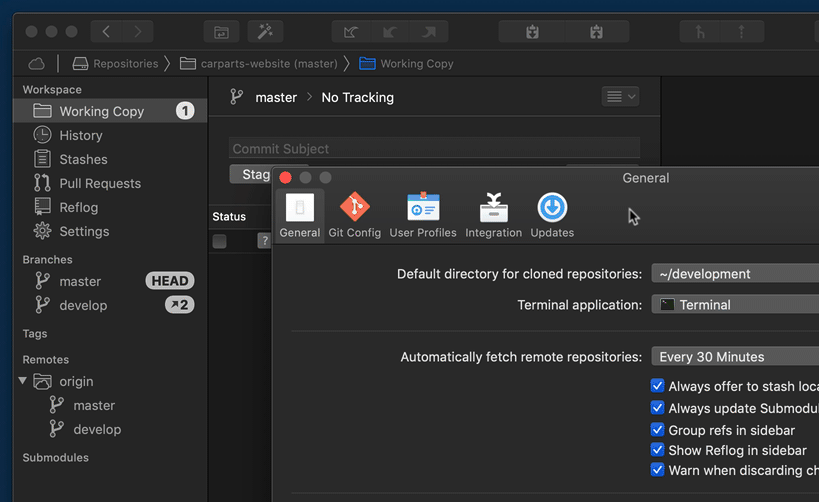Open default clone directory dropdown
This screenshot has height=502, width=819.
pyautogui.click(x=735, y=274)
